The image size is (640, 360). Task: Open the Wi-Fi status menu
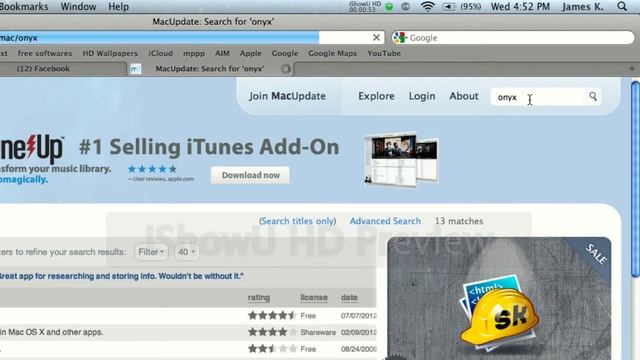click(x=427, y=7)
